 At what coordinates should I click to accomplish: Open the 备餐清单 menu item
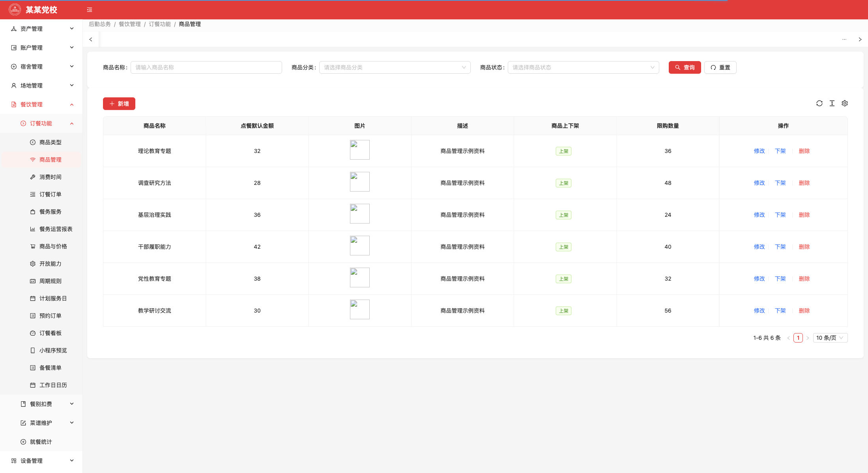coord(41,368)
